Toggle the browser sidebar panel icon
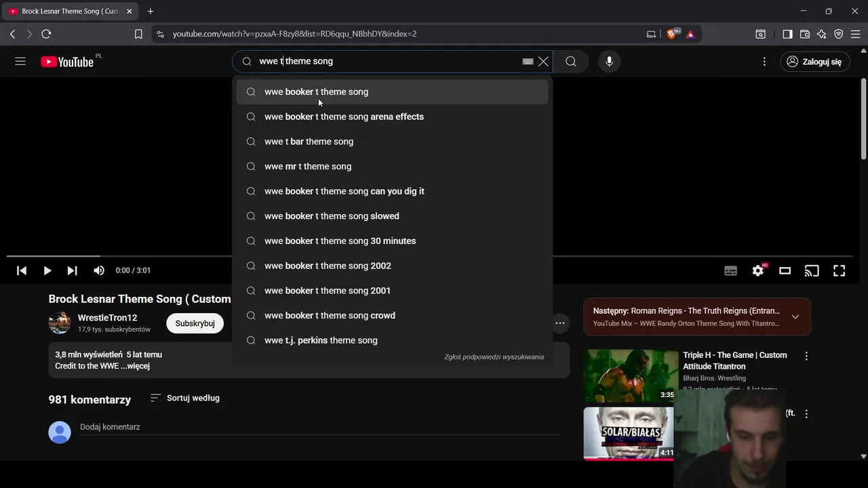Image resolution: width=868 pixels, height=488 pixels. coord(787,34)
